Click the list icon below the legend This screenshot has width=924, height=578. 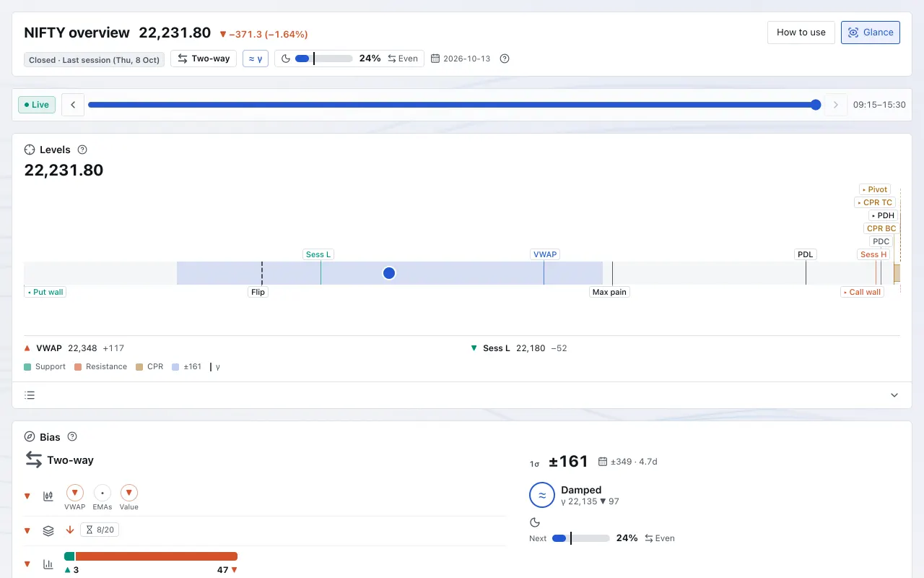coord(30,395)
